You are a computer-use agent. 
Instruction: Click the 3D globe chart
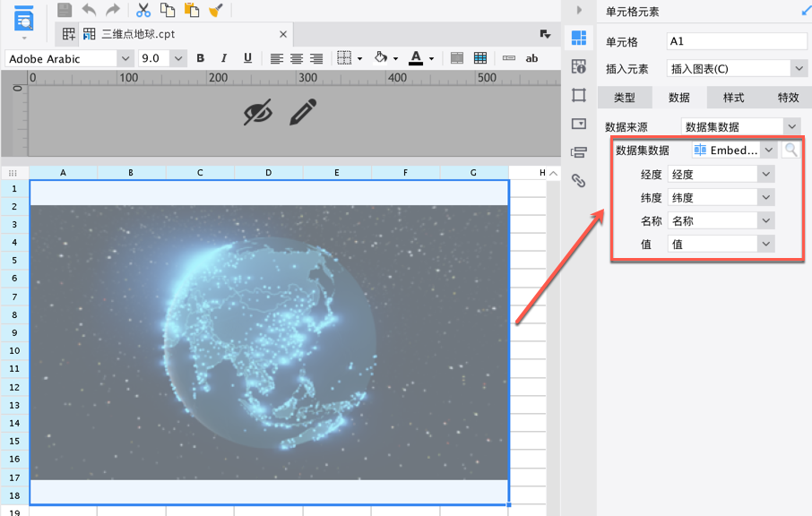pyautogui.click(x=269, y=342)
